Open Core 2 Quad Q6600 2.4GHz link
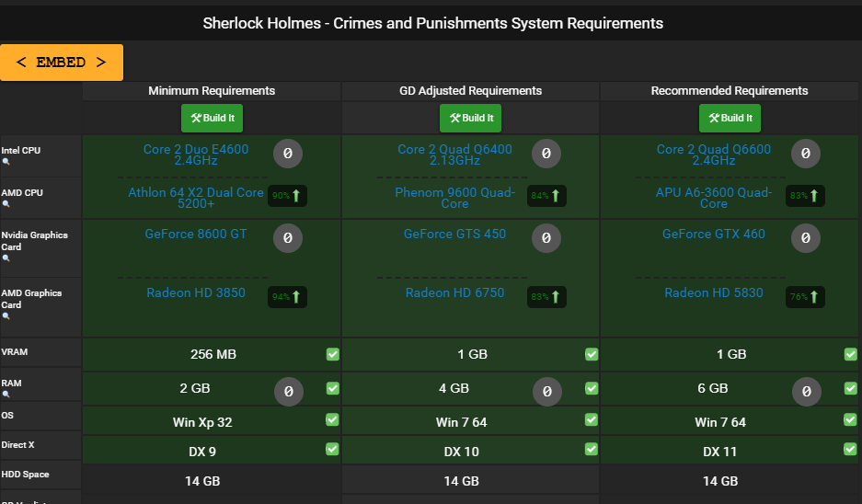 coord(714,155)
